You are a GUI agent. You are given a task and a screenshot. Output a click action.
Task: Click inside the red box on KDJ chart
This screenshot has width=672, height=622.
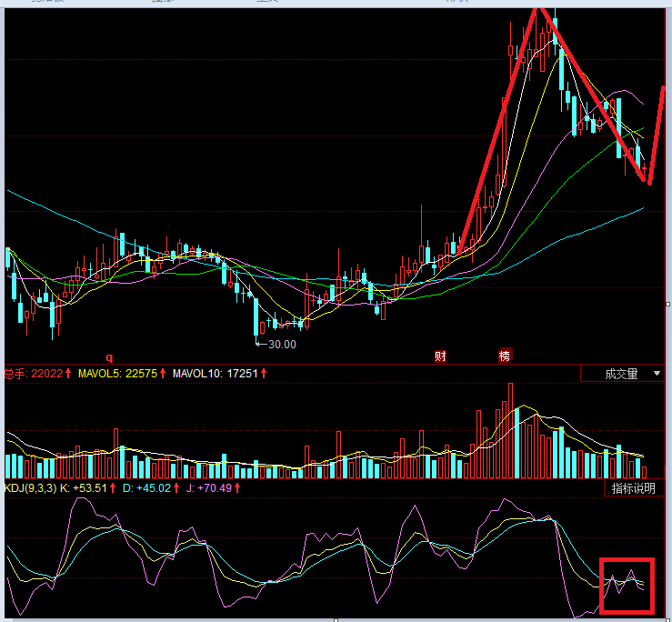point(627,587)
